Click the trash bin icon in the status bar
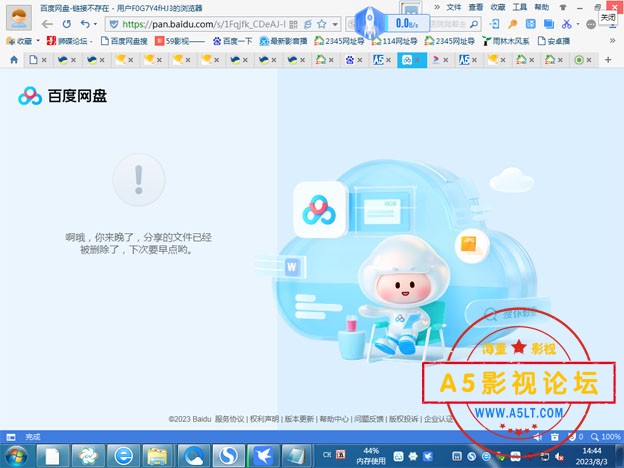The image size is (624, 468). pyautogui.click(x=554, y=437)
